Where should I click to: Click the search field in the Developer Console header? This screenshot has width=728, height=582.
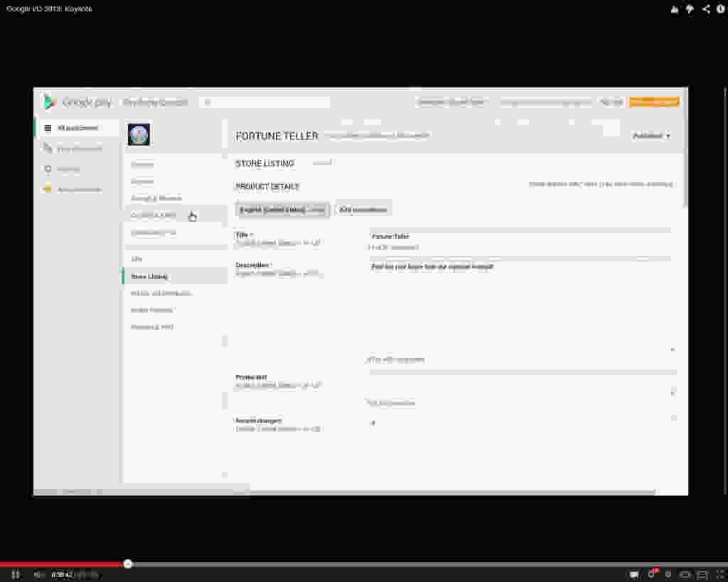pyautogui.click(x=264, y=102)
